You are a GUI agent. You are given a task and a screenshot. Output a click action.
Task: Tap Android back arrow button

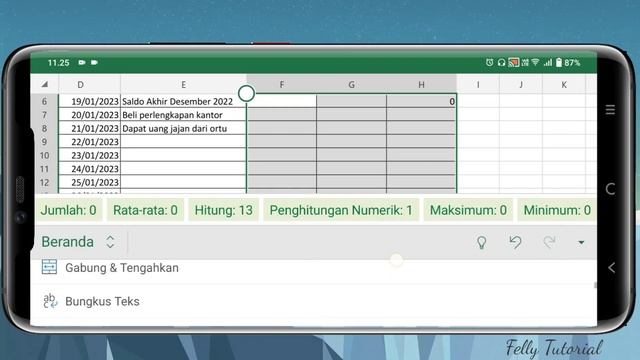point(611,268)
